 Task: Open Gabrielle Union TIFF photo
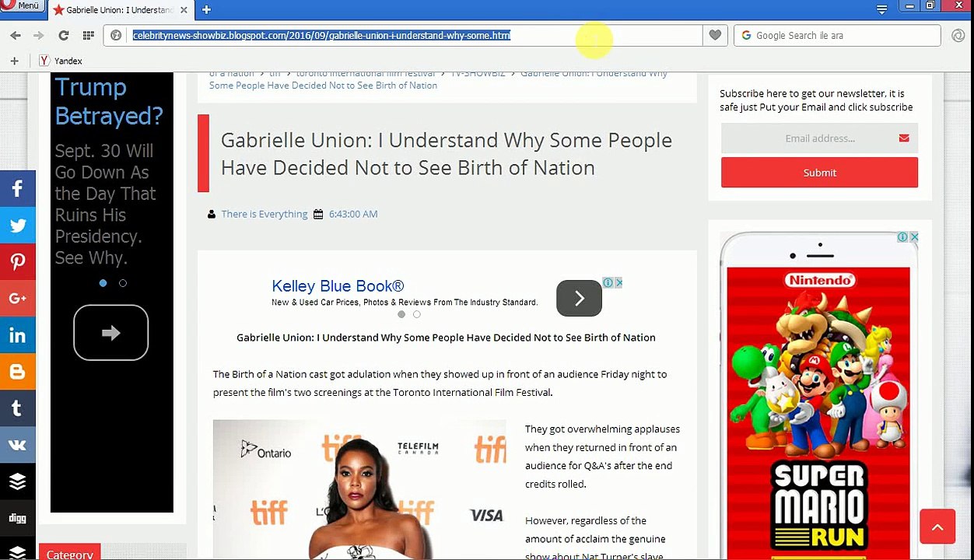pos(359,490)
